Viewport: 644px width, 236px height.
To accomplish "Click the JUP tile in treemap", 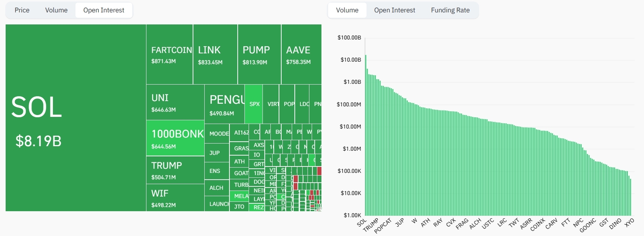I will pos(217,153).
